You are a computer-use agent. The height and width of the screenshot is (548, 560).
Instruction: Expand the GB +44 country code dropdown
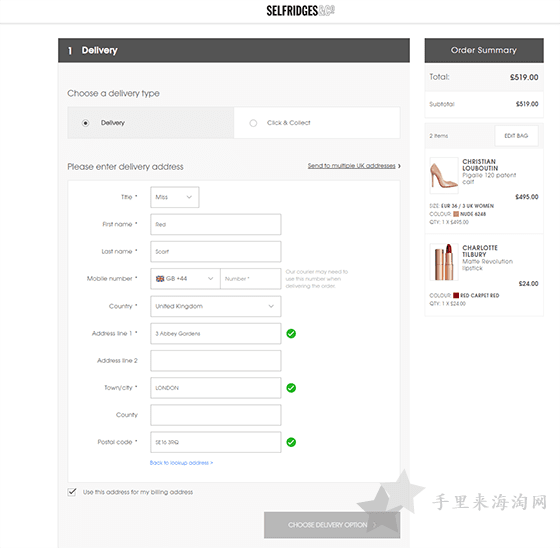pos(185,279)
